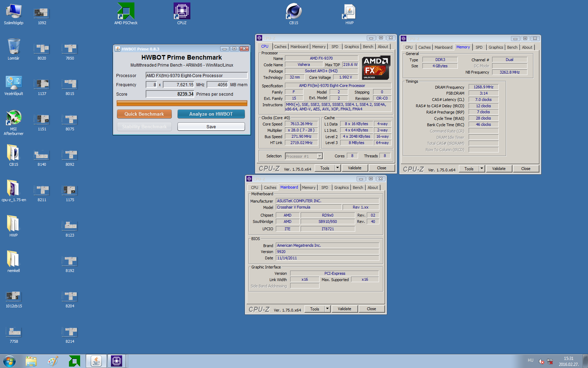
Task: Click the Core Speed value 7613.26 MHz
Action: (301, 124)
